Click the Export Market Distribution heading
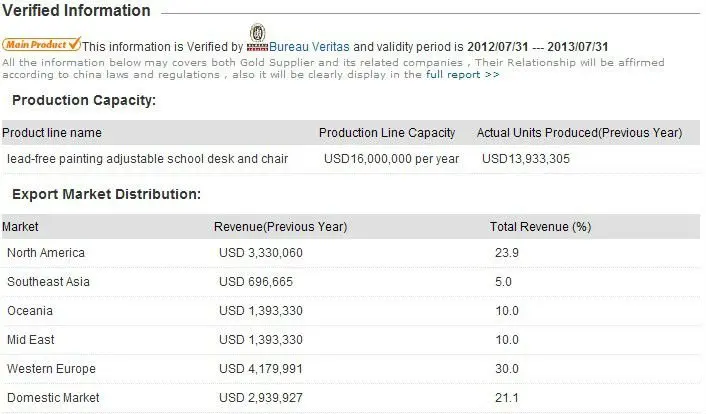The image size is (706, 414). (106, 194)
